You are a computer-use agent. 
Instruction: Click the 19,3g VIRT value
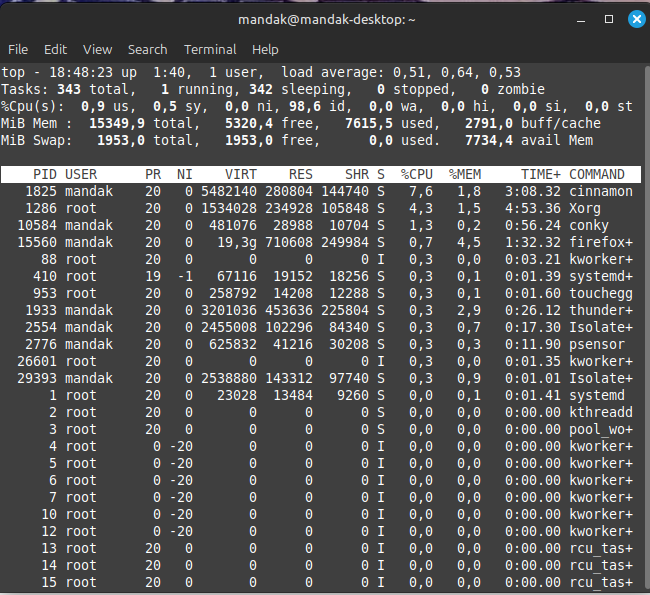(x=237, y=243)
